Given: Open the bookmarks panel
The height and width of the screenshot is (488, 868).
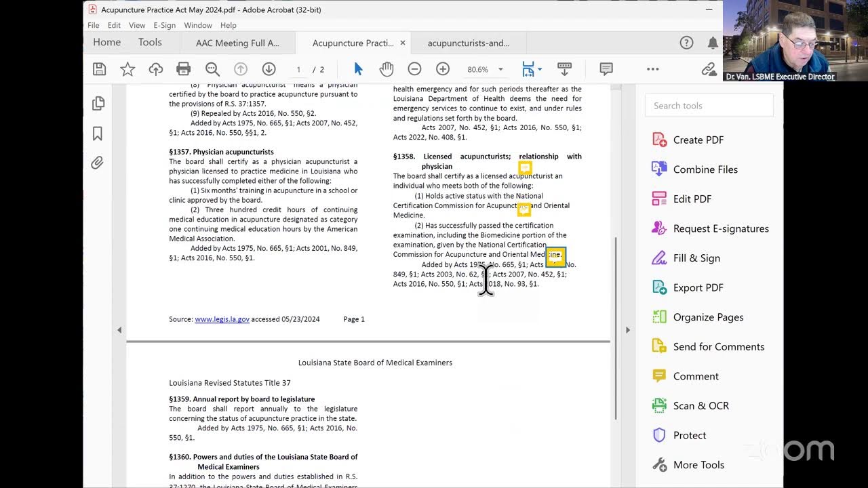Looking at the screenshot, I should [98, 134].
